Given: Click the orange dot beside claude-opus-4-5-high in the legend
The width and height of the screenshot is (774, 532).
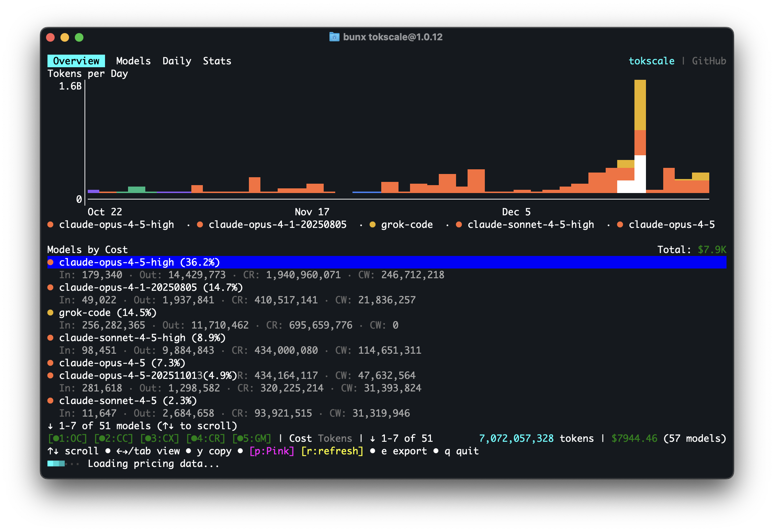Looking at the screenshot, I should pos(51,225).
